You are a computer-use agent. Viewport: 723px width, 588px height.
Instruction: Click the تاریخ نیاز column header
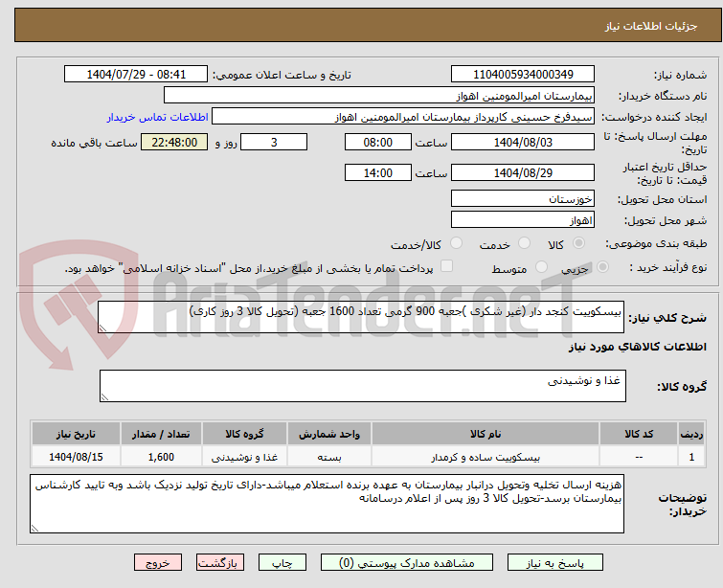click(x=76, y=434)
